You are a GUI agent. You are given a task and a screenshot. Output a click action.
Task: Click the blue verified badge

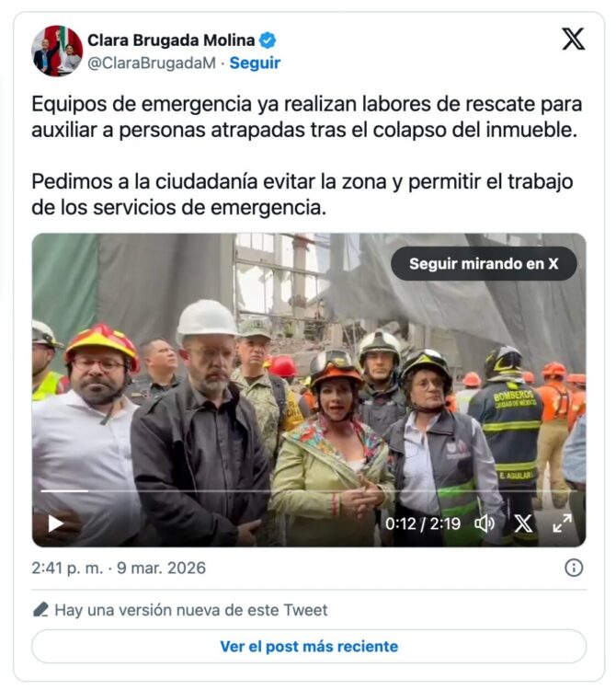[x=268, y=40]
